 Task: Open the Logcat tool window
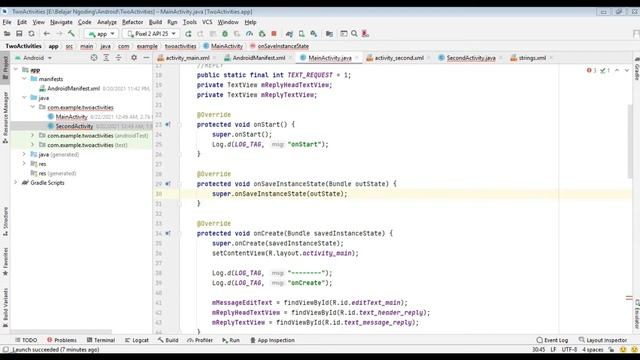click(137, 340)
